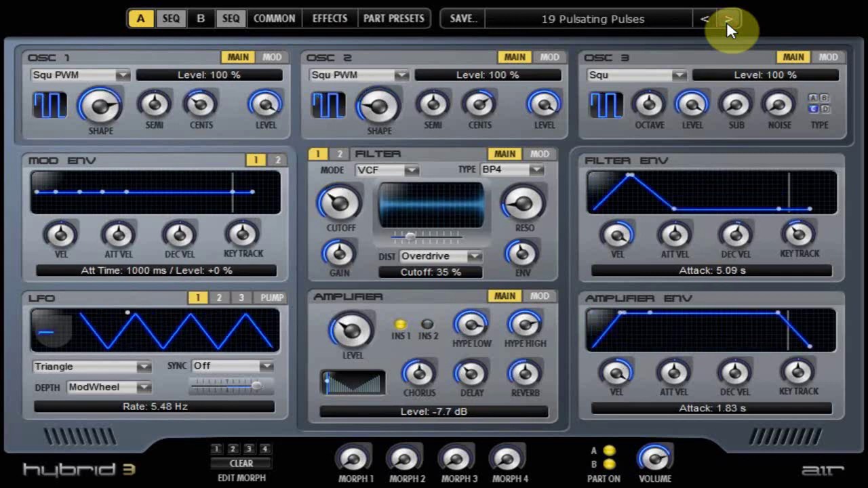Image resolution: width=868 pixels, height=488 pixels.
Task: Select Mod Env 2 button
Action: [x=277, y=160]
